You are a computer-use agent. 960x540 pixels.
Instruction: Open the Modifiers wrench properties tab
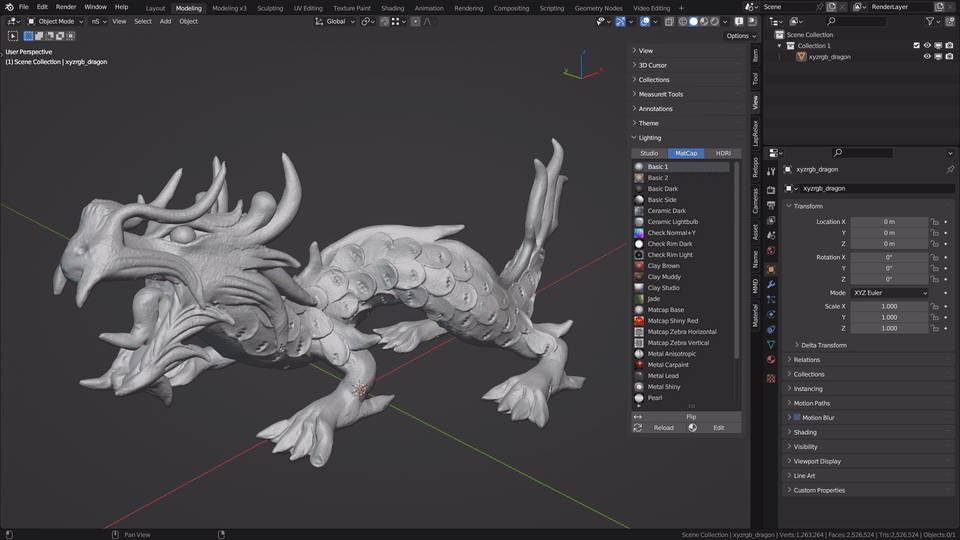[x=771, y=284]
